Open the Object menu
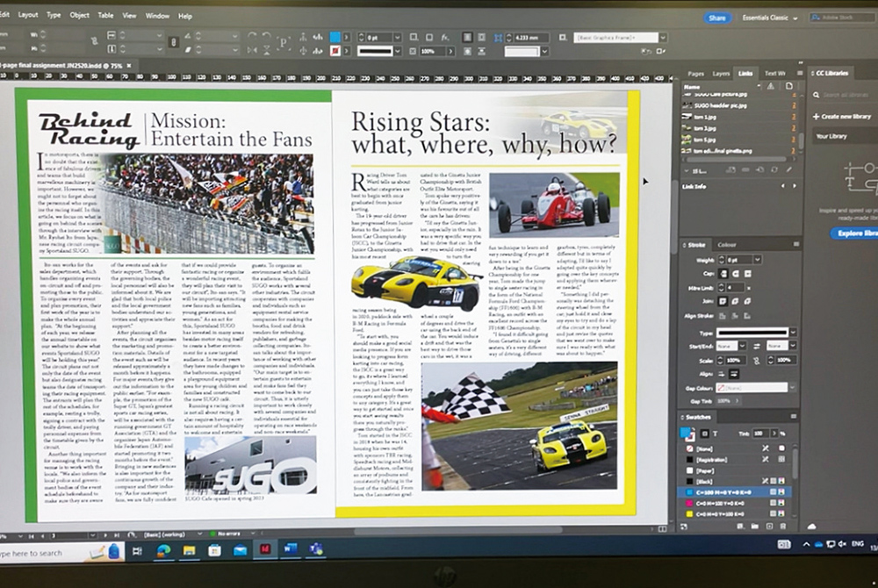Image resolution: width=878 pixels, height=588 pixels. [x=80, y=15]
